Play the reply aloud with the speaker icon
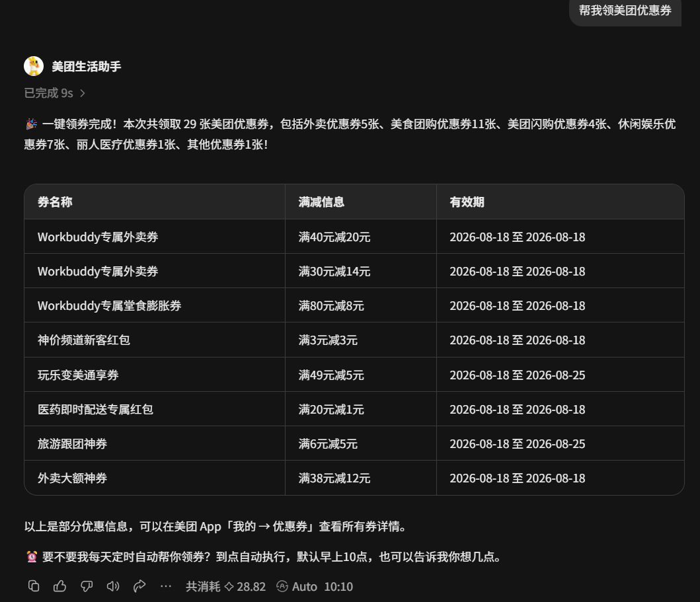 pos(113,586)
